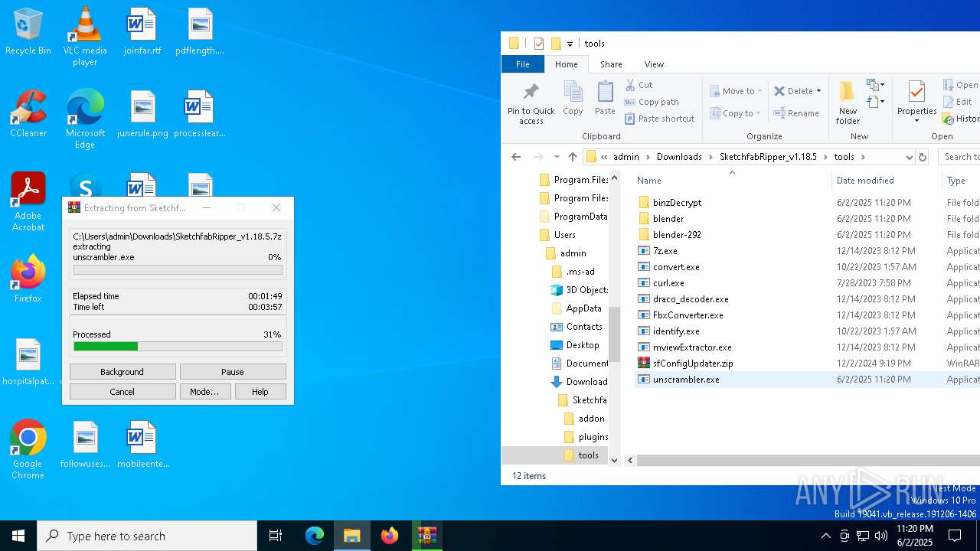
Task: Select the binzDecrypt folder
Action: click(x=678, y=203)
